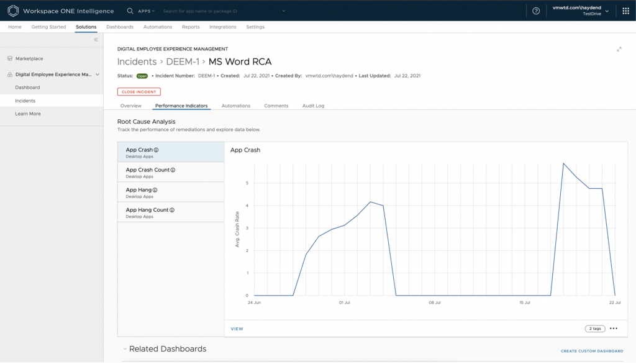The height and width of the screenshot is (364, 636).
Task: Collapse the Related Dashboards section
Action: (124, 349)
